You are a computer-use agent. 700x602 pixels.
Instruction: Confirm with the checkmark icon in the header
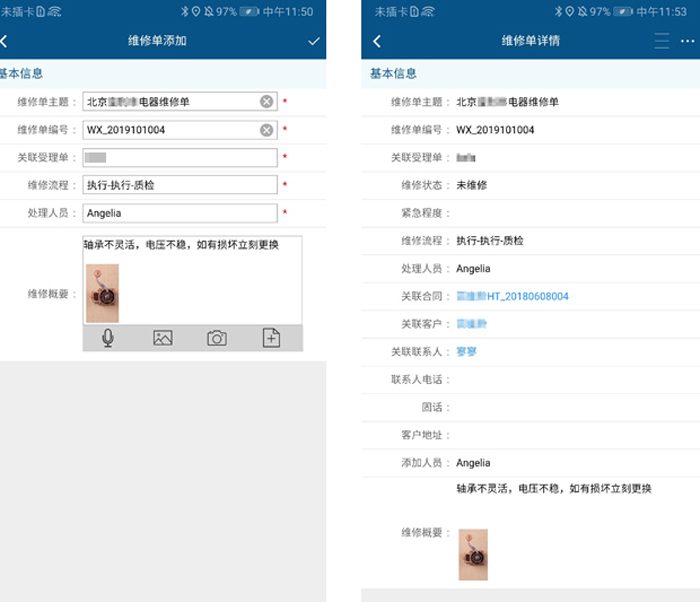pos(314,41)
